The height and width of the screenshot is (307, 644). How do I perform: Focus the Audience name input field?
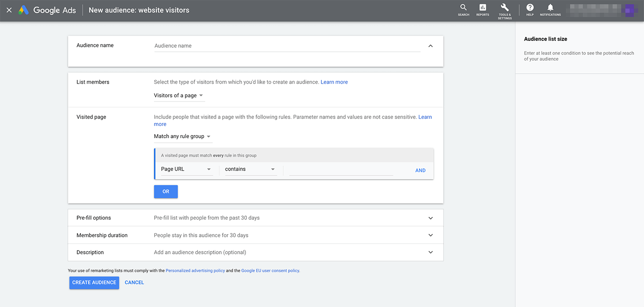point(287,46)
